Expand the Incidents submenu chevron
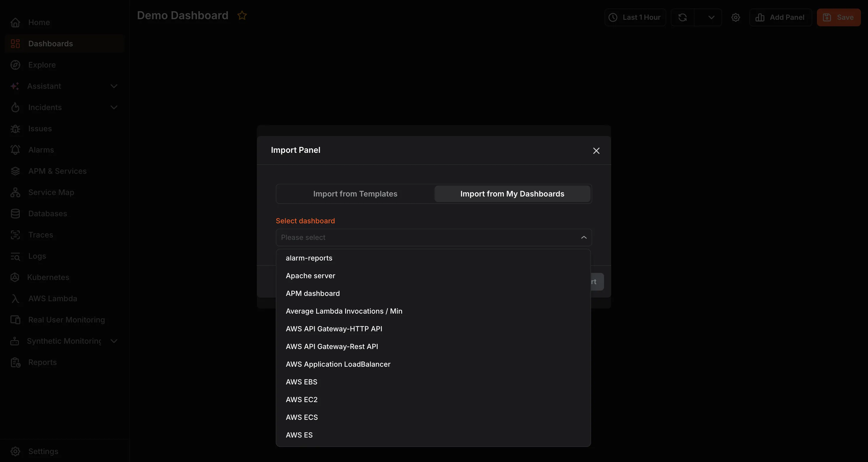 point(114,107)
